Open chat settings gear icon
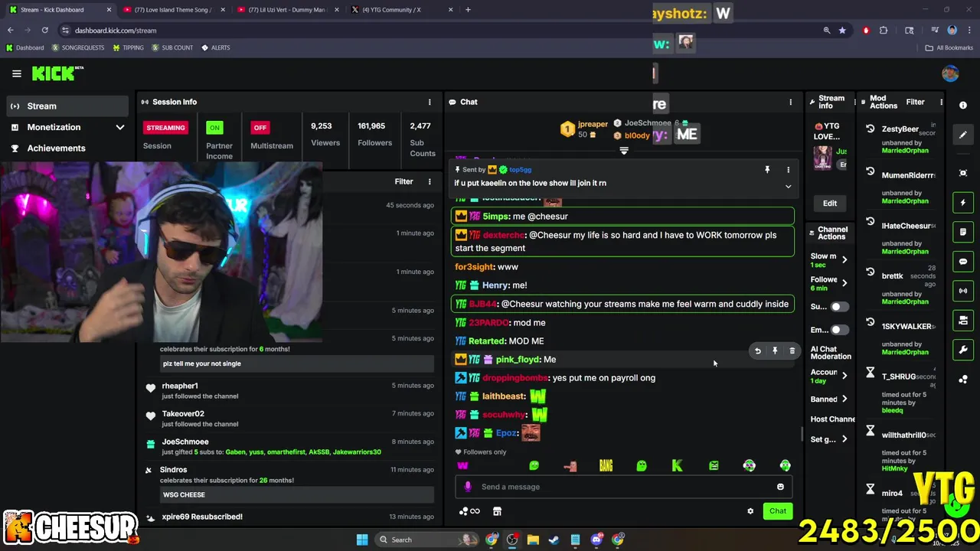The width and height of the screenshot is (980, 551). (750, 511)
